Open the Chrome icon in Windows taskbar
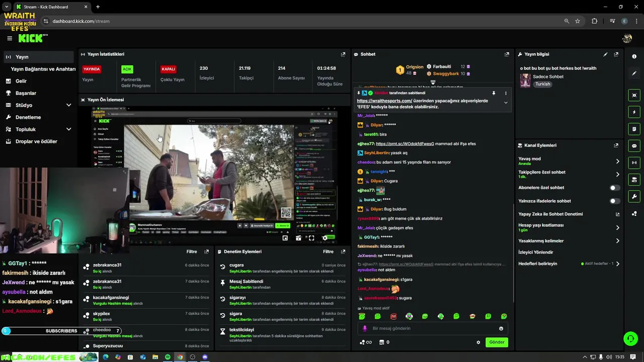Screen dimensions: 644x362 tap(180, 357)
